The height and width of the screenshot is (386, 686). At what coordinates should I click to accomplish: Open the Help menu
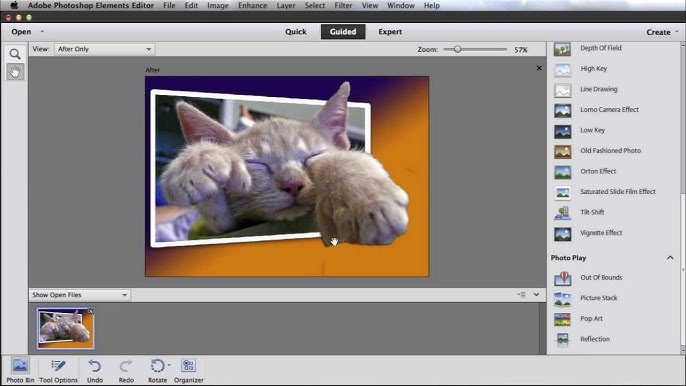(432, 5)
